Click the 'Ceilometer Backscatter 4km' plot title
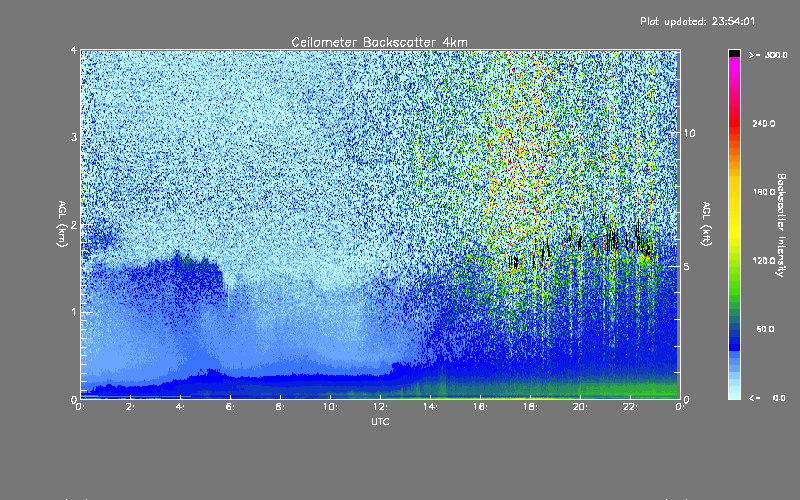The height and width of the screenshot is (500, 800). point(379,42)
